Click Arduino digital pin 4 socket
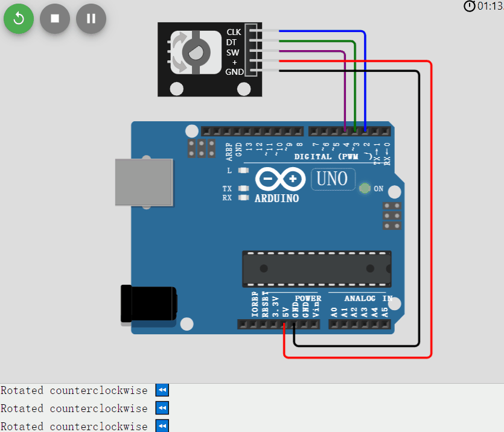The width and height of the screenshot is (504, 432). pos(345,132)
